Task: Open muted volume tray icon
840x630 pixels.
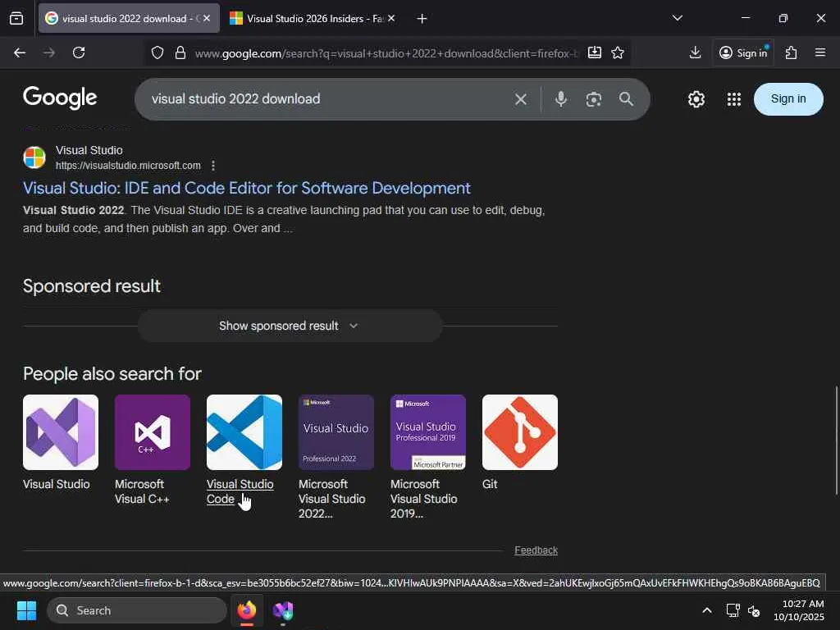Action: [754, 610]
